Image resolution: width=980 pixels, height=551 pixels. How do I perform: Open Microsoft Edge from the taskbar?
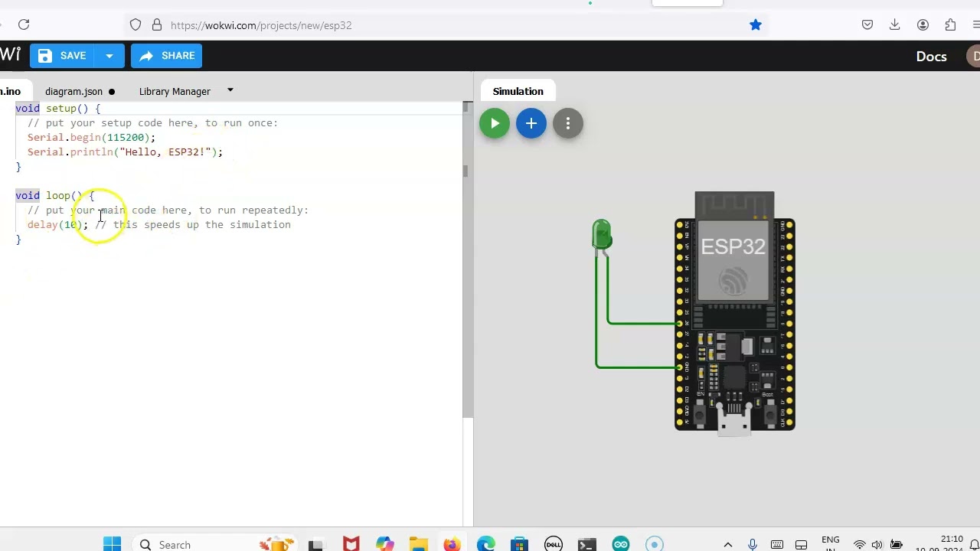click(x=485, y=544)
